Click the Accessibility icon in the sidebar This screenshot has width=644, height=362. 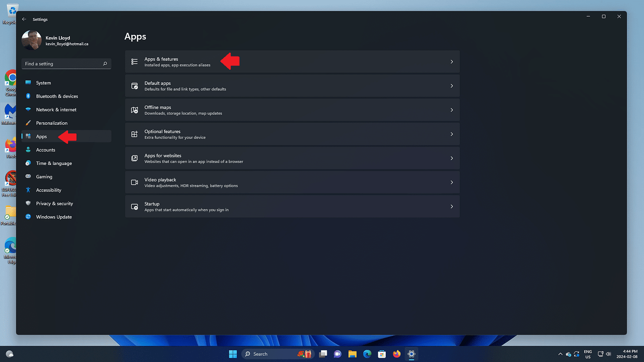(x=28, y=190)
